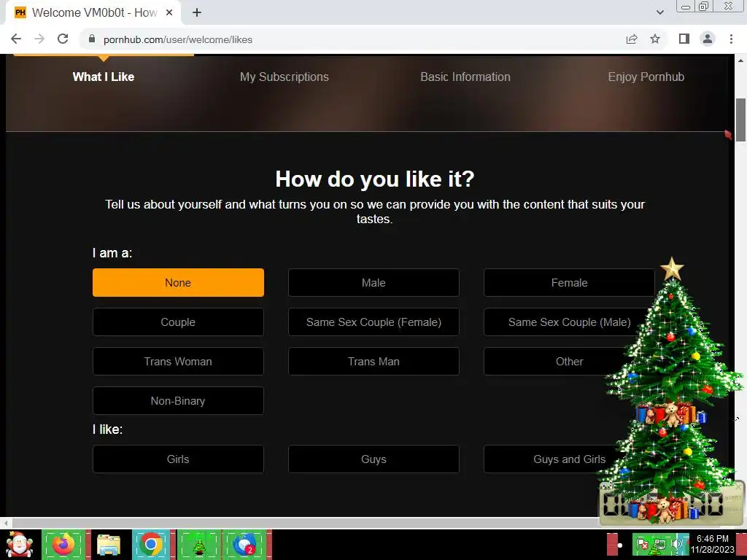Switch to Chrome in the taskbar
Image resolution: width=747 pixels, height=560 pixels.
tap(151, 544)
